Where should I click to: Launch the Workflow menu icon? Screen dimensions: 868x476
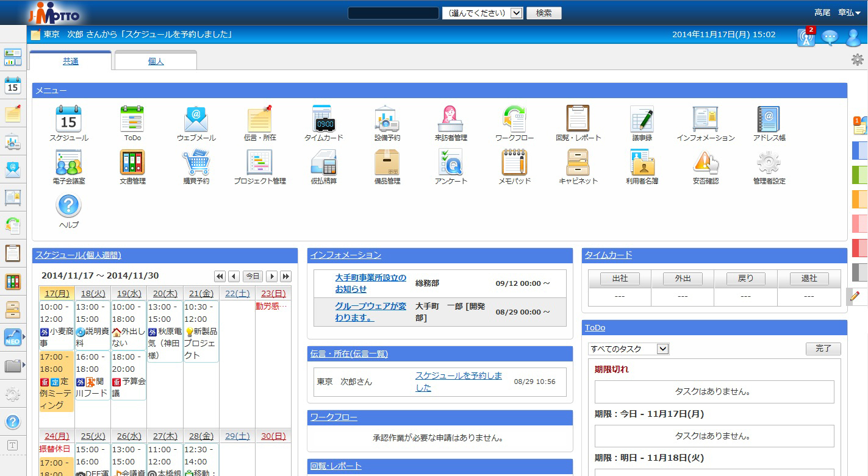tap(514, 119)
